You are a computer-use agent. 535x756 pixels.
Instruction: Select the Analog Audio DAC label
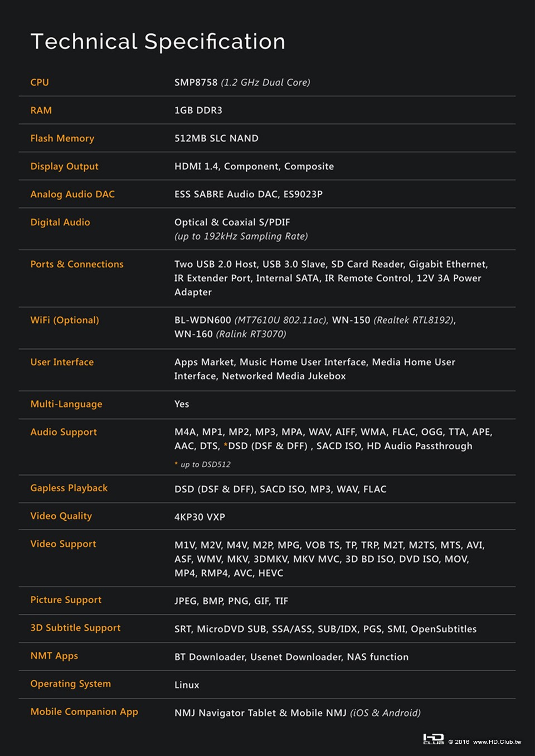coord(72,194)
